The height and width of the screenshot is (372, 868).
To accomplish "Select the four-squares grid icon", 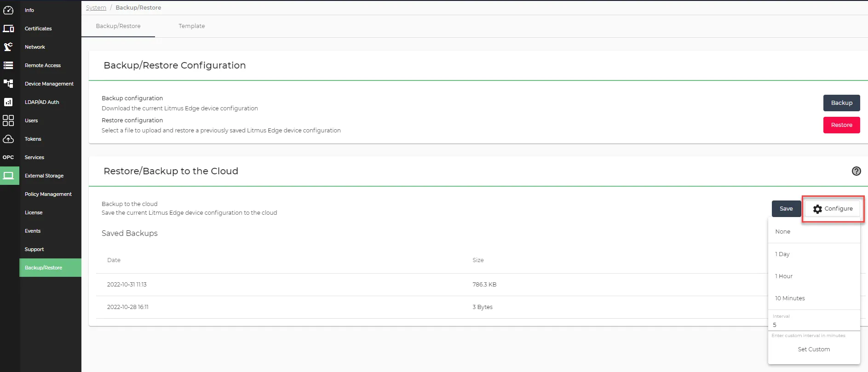I will coord(8,120).
